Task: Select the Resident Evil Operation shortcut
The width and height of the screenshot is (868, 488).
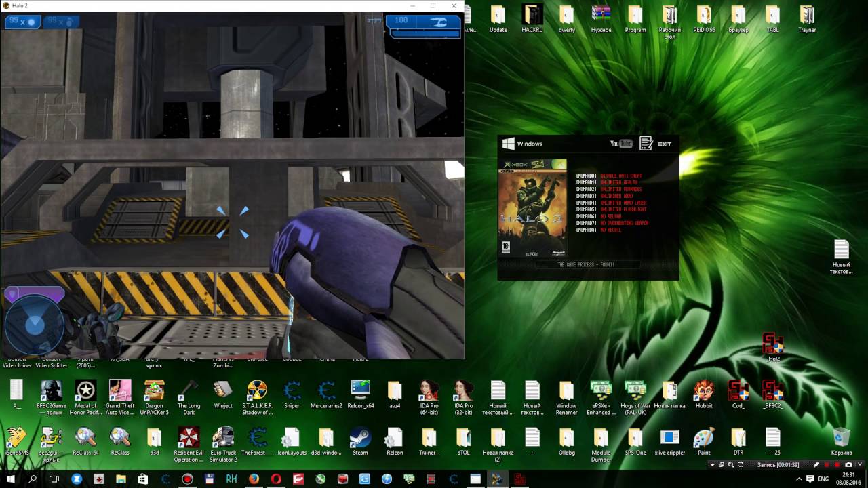Action: pyautogui.click(x=188, y=445)
